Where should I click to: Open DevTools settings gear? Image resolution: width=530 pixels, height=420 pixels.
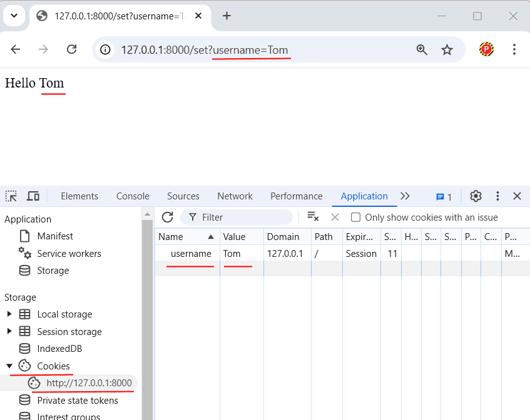click(x=476, y=196)
